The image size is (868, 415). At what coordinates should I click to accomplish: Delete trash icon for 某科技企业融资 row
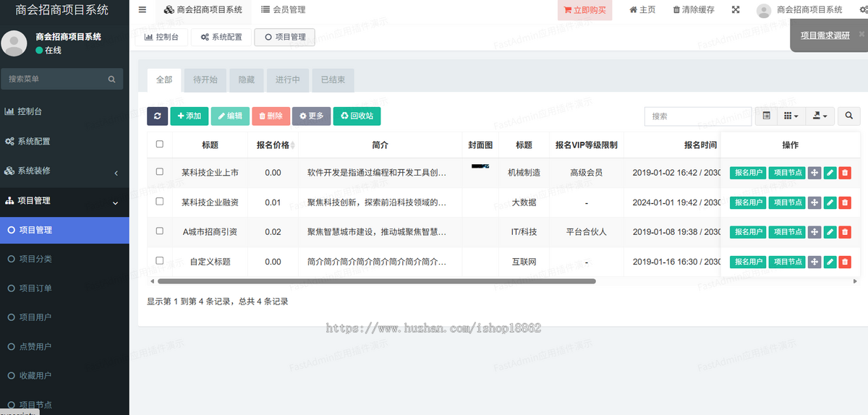(845, 202)
